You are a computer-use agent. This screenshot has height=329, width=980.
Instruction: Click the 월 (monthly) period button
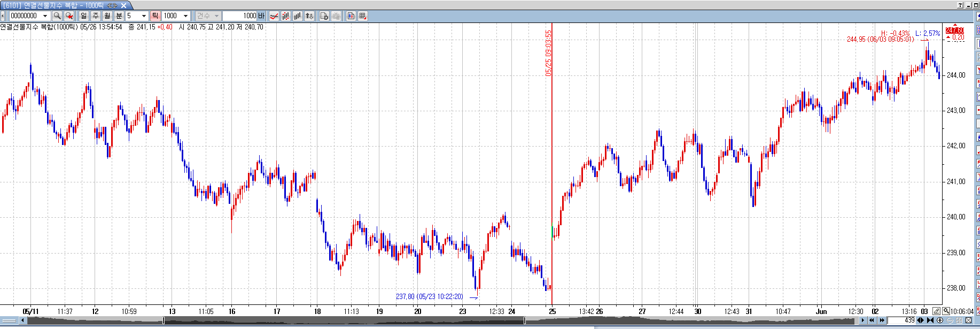coord(107,16)
